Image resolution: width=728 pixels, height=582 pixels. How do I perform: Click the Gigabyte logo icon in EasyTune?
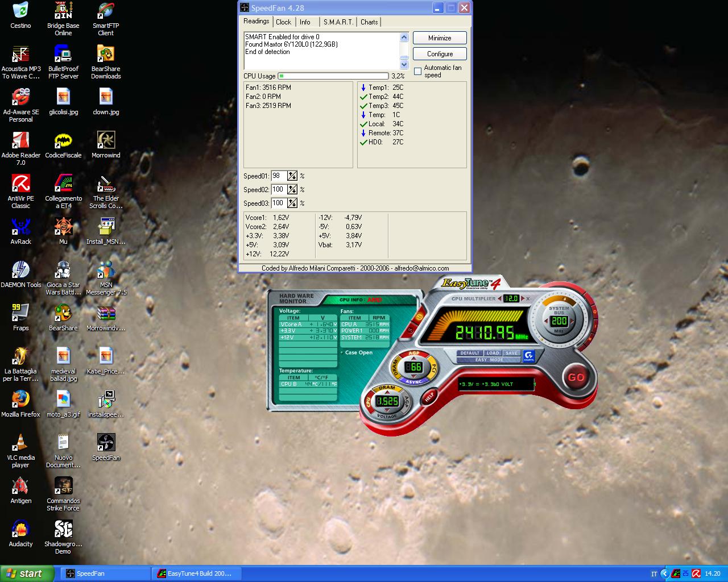pos(529,356)
